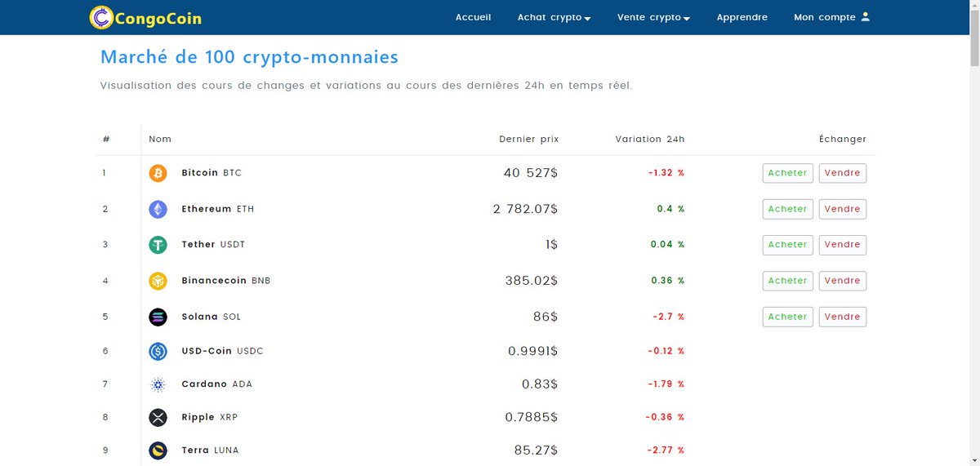
Task: Click the -1.32 % Bitcoin variation
Action: coord(666,173)
